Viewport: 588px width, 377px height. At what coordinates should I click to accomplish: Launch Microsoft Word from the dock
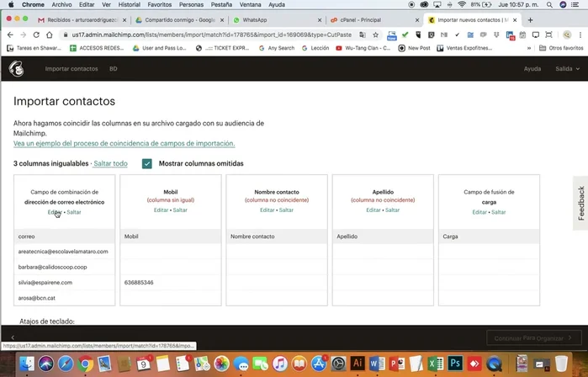pyautogui.click(x=377, y=364)
